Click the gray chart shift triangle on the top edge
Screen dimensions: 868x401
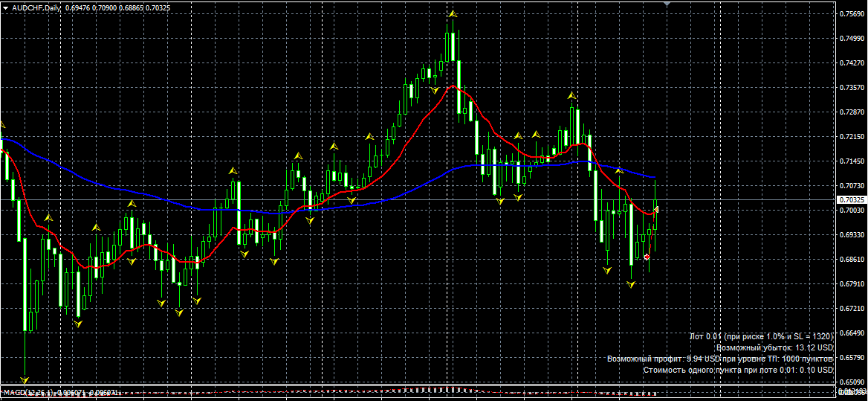coord(667,4)
